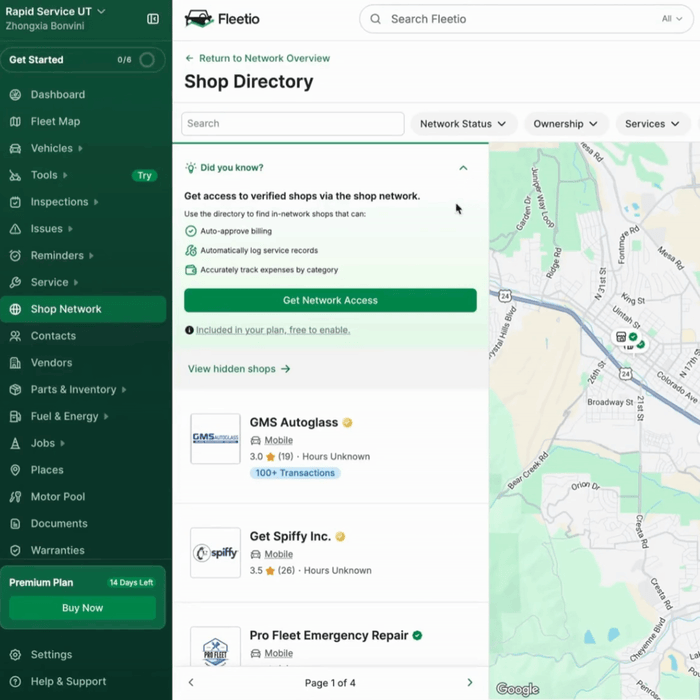
Task: Click Included in your plan link
Action: click(x=273, y=330)
